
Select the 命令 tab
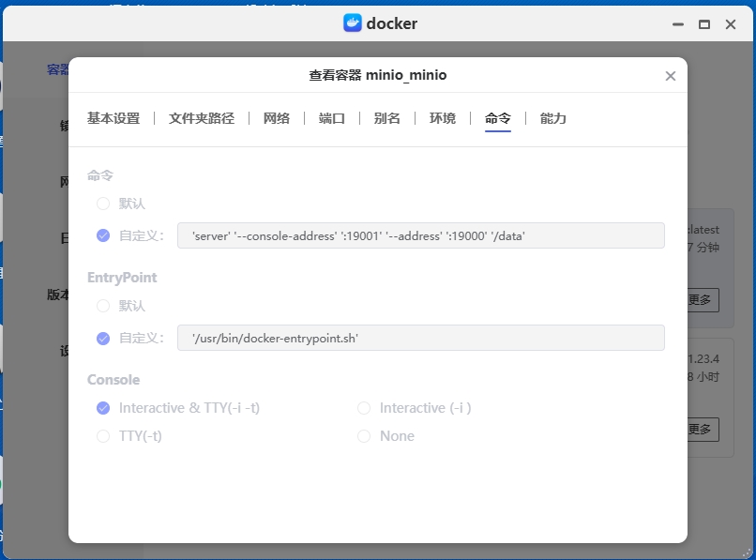tap(497, 118)
